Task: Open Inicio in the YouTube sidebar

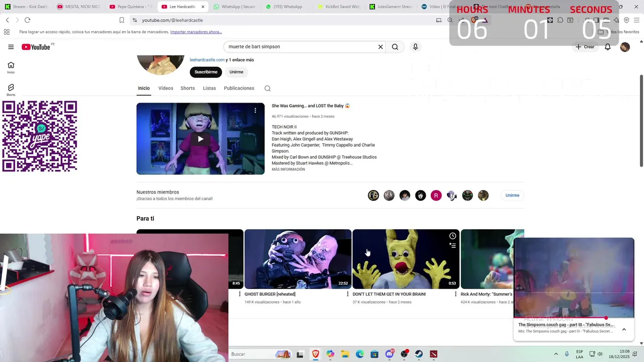Action: pos(11,67)
